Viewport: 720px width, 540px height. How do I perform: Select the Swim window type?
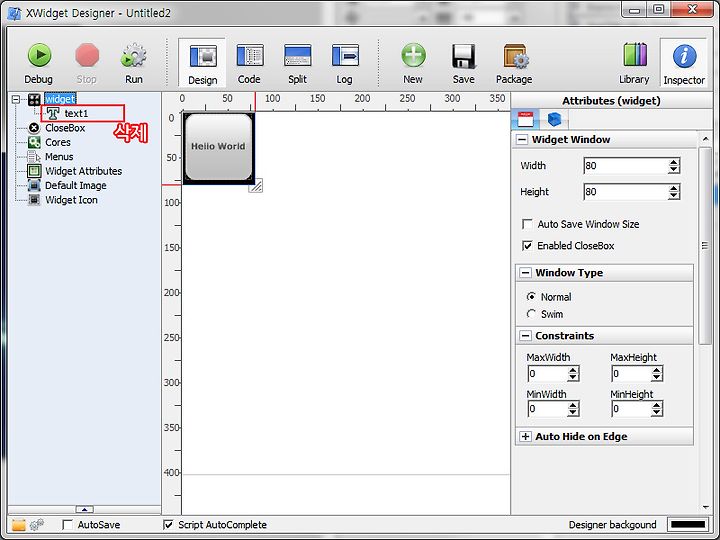[531, 314]
